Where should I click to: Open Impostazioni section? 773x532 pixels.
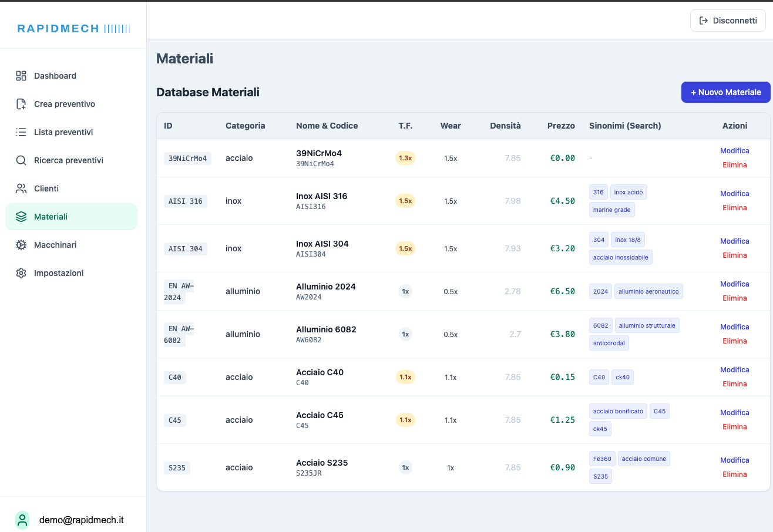(x=71, y=273)
